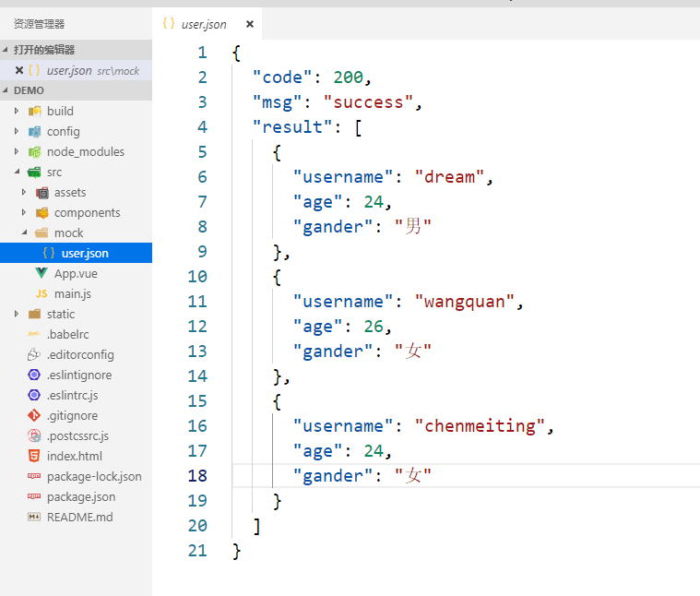The image size is (700, 596).
Task: Collapse the DEMO project section
Action: point(7,90)
